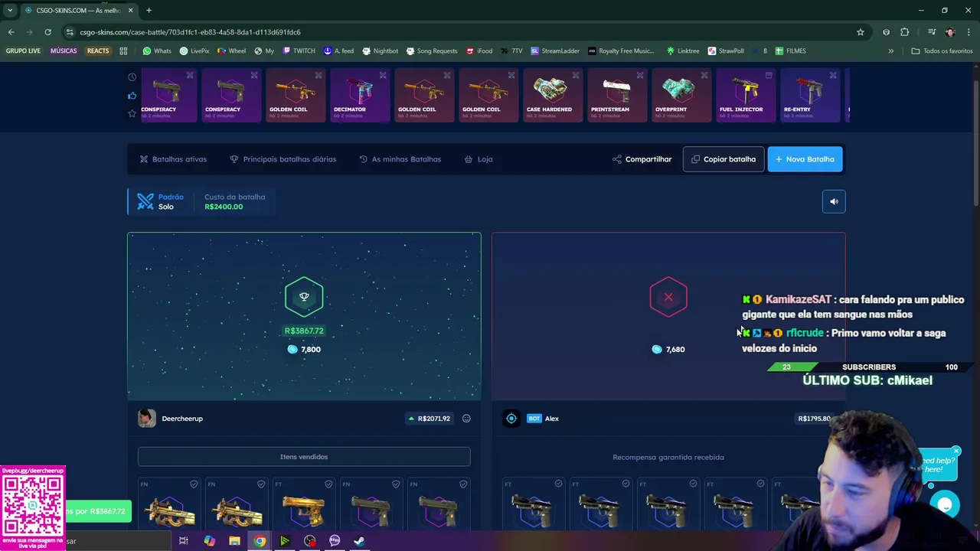Click the crossed swords Padrão Solo icon

click(x=145, y=201)
